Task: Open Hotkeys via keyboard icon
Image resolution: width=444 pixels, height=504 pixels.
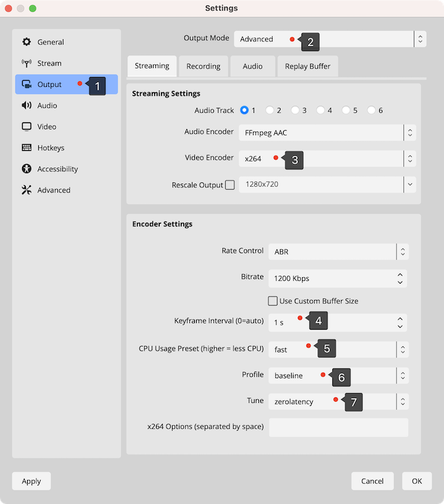Action: (27, 148)
